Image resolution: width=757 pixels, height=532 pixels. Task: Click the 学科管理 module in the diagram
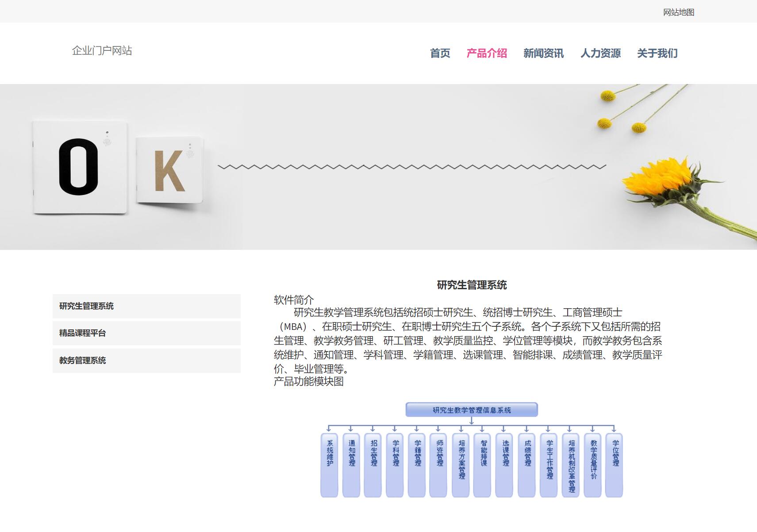tap(395, 465)
